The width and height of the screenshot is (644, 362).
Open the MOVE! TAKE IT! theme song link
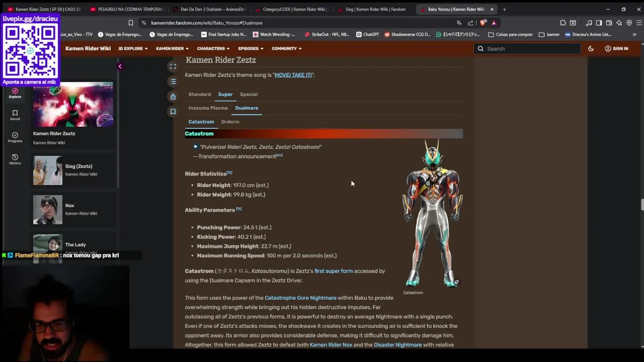point(293,75)
